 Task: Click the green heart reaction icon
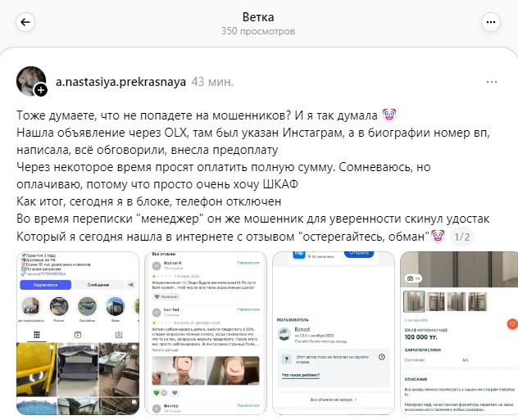click(x=157, y=393)
